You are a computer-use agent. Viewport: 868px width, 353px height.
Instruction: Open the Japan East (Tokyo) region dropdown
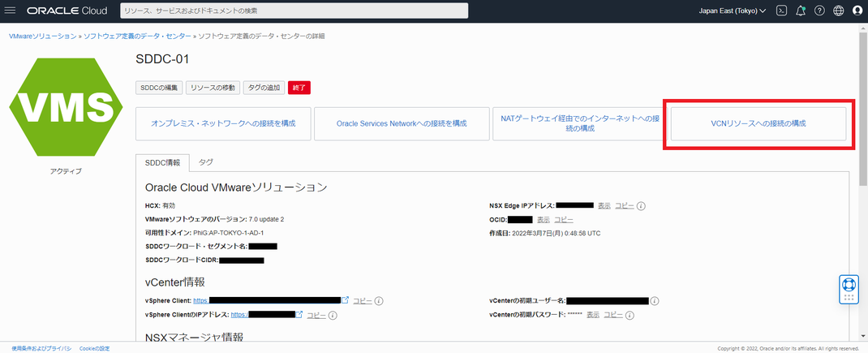tap(731, 11)
